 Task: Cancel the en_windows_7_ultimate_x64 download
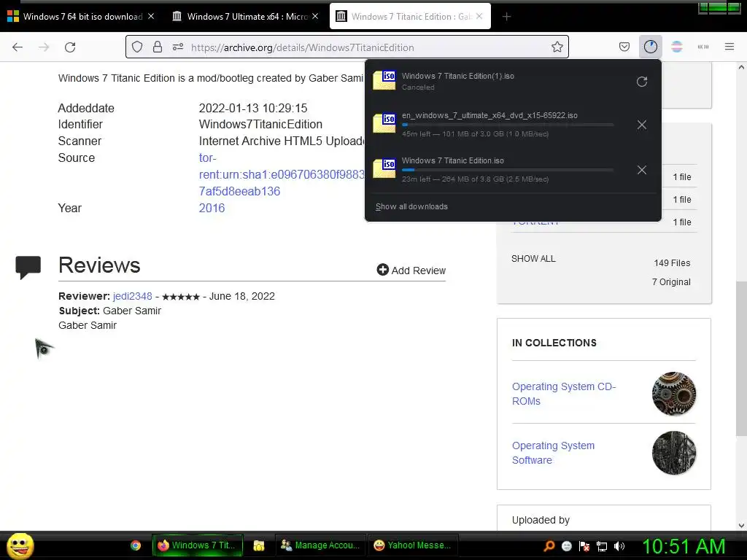(642, 125)
